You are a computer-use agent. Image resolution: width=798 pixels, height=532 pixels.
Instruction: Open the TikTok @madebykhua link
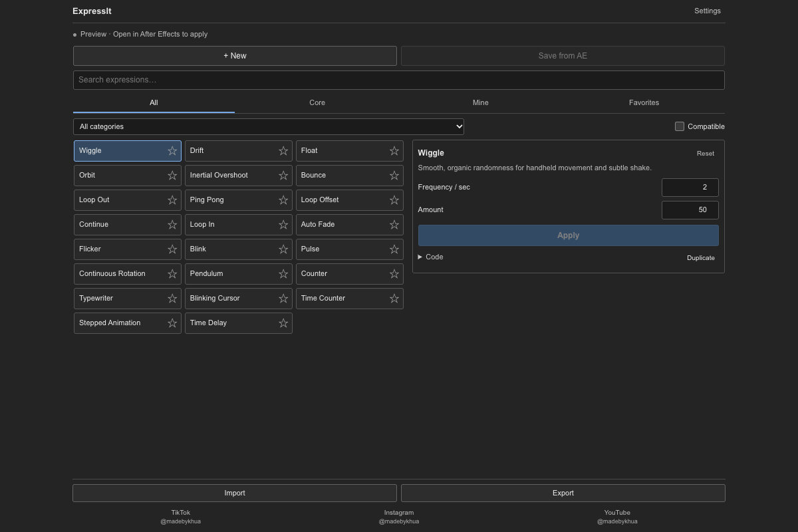point(180,517)
